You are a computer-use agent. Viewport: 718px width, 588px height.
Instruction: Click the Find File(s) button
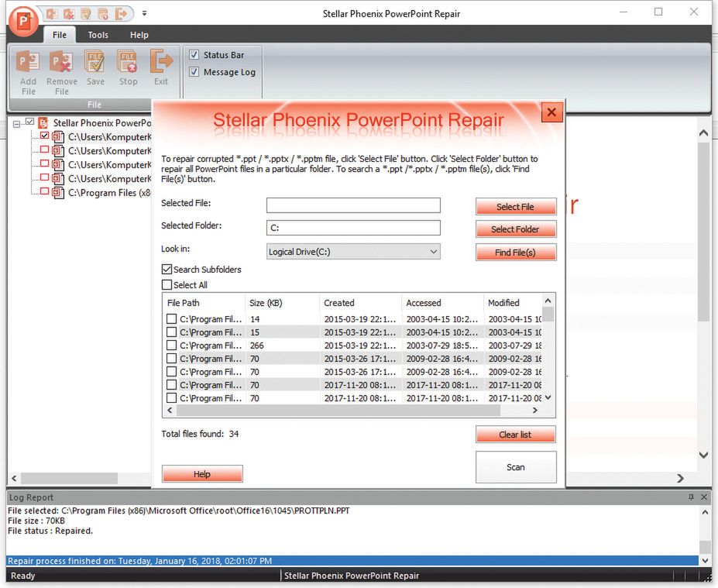point(516,253)
